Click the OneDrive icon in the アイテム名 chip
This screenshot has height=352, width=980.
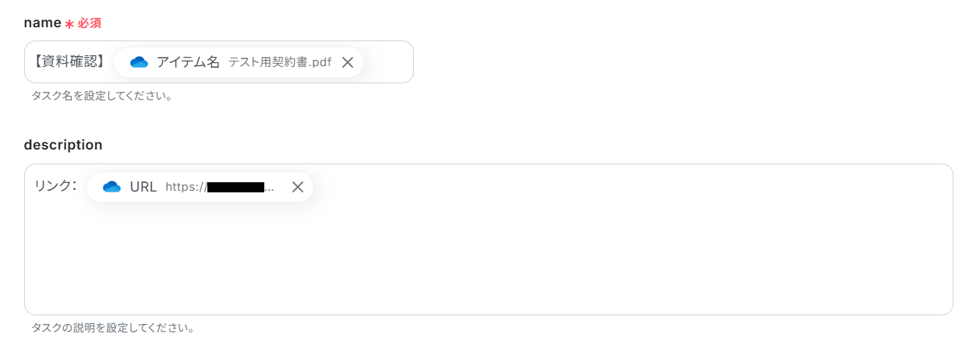[x=139, y=62]
